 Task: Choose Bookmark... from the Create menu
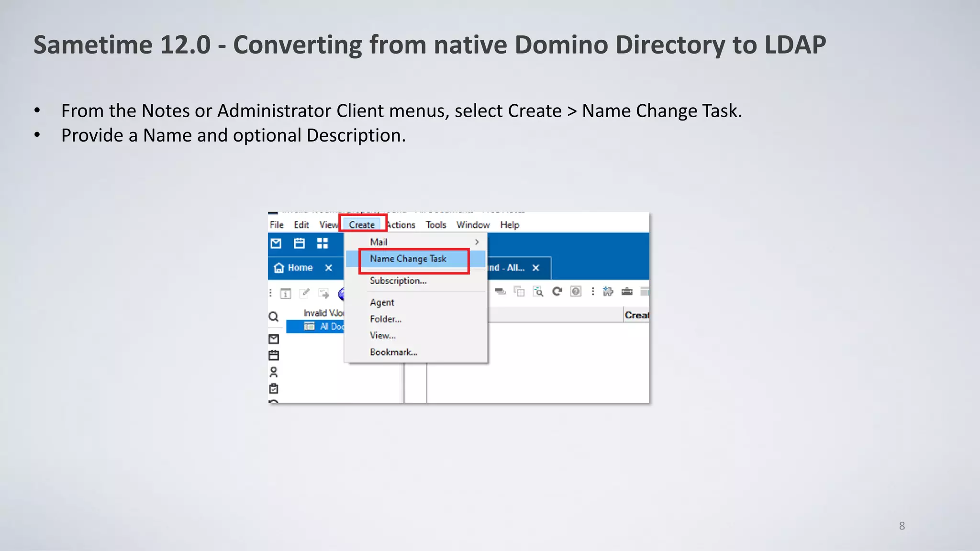coord(416,353)
